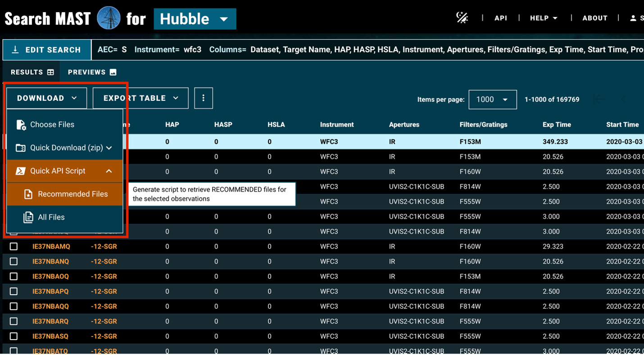644x355 pixels.
Task: Choose Recommended Files script option
Action: [65, 194]
